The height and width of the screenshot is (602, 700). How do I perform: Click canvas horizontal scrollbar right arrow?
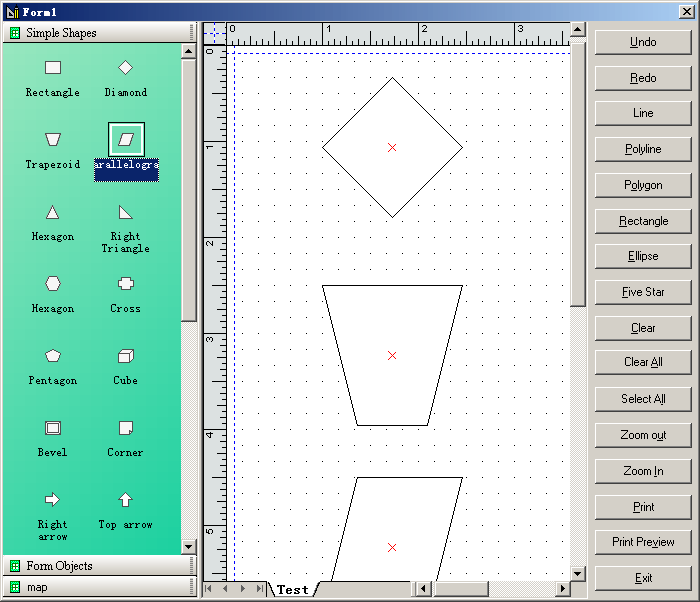[563, 589]
